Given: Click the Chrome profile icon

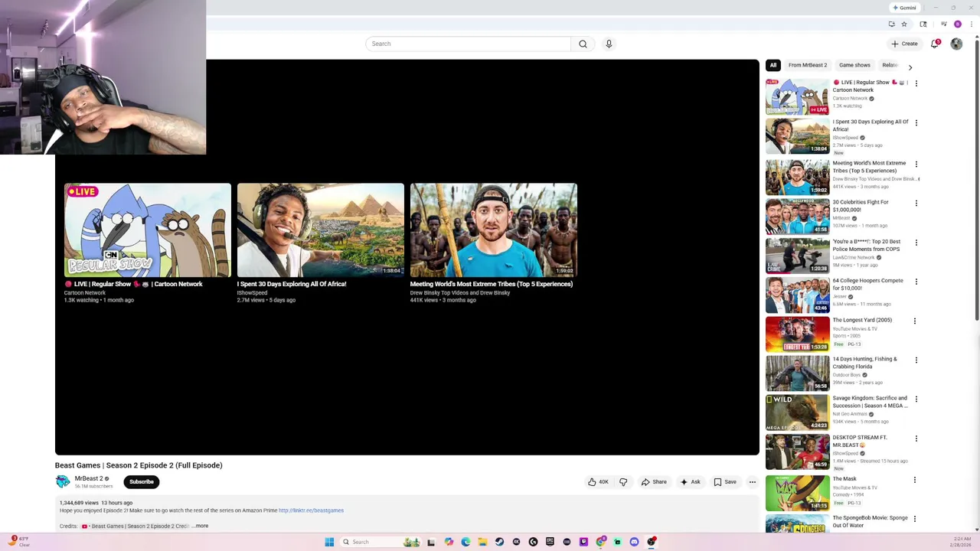Looking at the screenshot, I should 958,24.
